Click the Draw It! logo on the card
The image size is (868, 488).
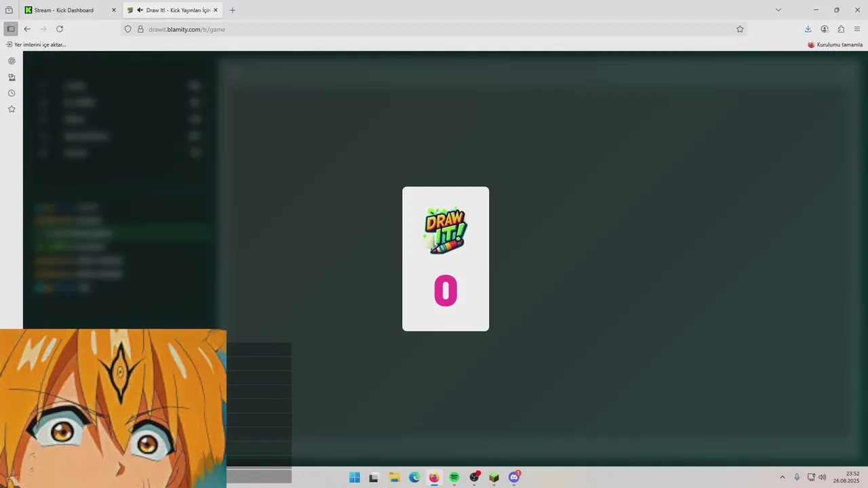446,231
